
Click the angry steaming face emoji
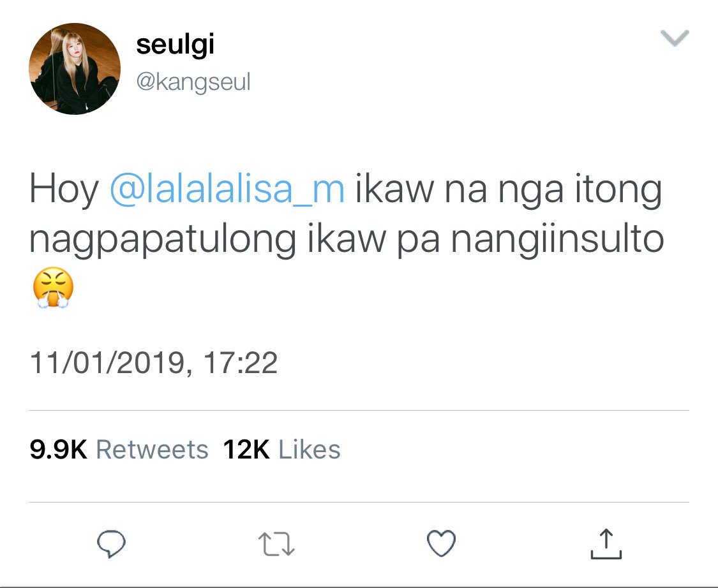[x=53, y=288]
